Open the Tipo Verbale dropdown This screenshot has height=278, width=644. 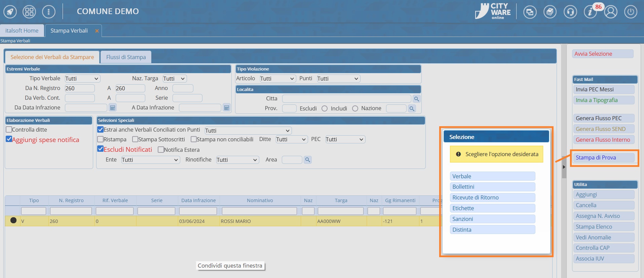[x=82, y=79]
